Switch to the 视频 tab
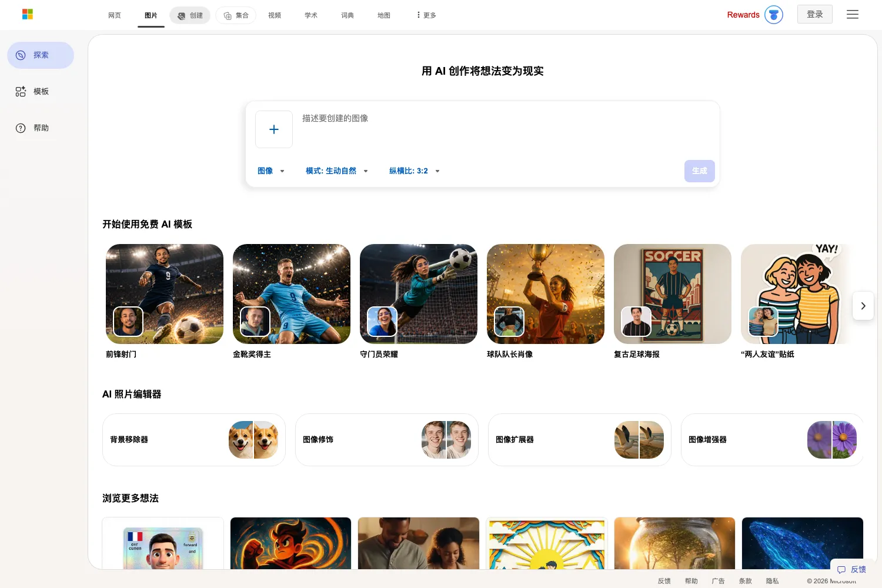The width and height of the screenshot is (882, 588). point(275,15)
